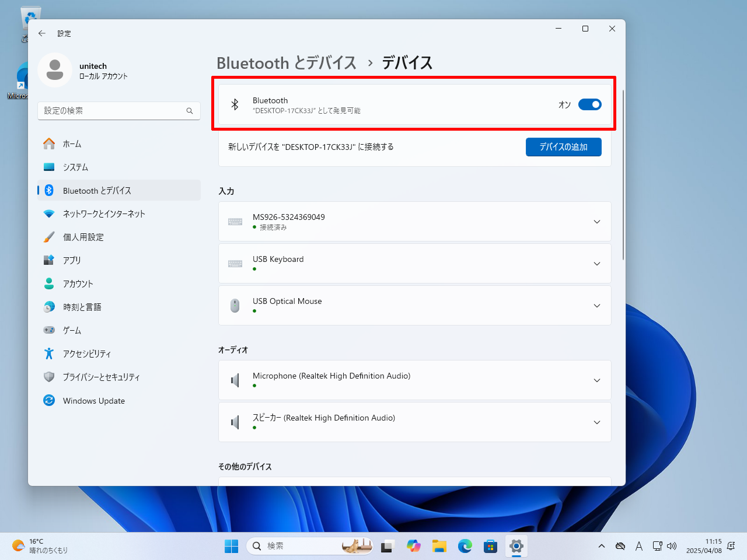Click the Settings gear in taskbar
This screenshot has height=560, width=747.
516,546
